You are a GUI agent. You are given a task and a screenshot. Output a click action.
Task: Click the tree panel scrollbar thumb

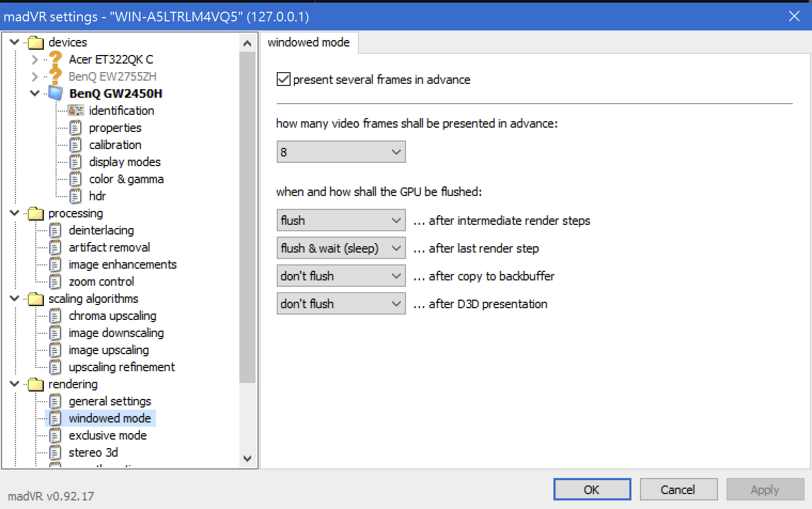247,217
